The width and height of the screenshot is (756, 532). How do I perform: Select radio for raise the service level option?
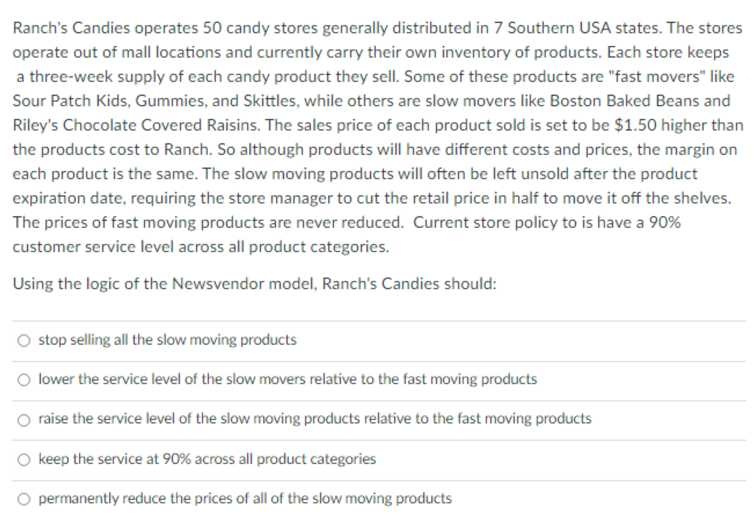(x=23, y=419)
